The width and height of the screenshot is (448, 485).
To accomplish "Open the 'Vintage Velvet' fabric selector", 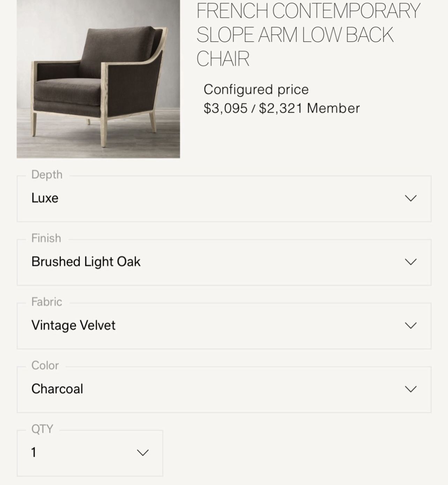I will (x=73, y=325).
